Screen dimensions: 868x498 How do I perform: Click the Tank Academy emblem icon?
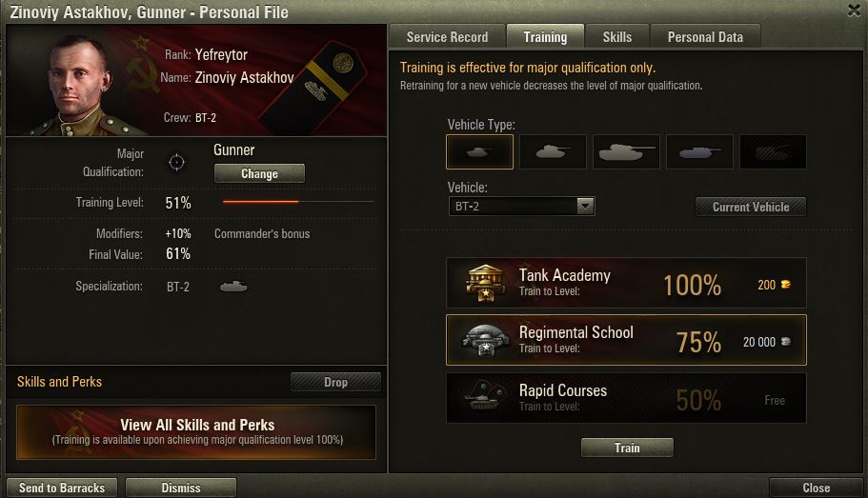click(485, 284)
